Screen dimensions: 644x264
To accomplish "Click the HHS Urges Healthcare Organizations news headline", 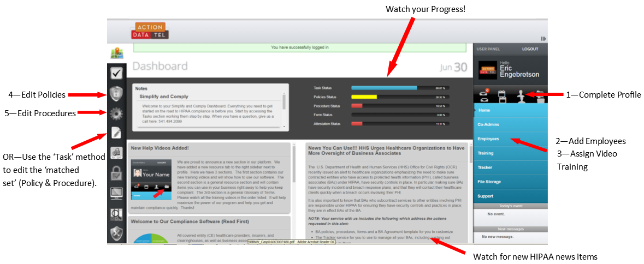I will pos(386,151).
